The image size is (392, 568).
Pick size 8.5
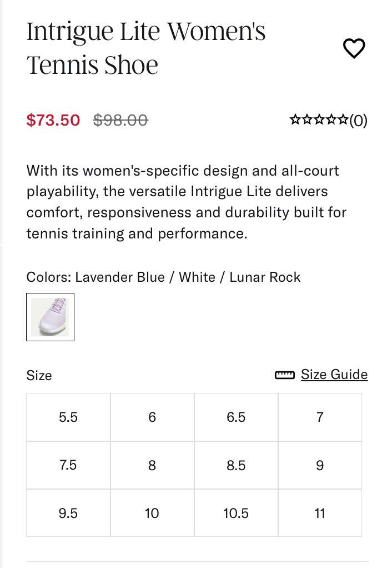[236, 465]
